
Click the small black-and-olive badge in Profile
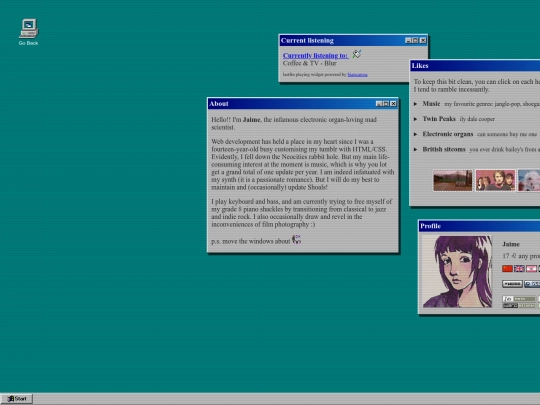tap(519, 305)
